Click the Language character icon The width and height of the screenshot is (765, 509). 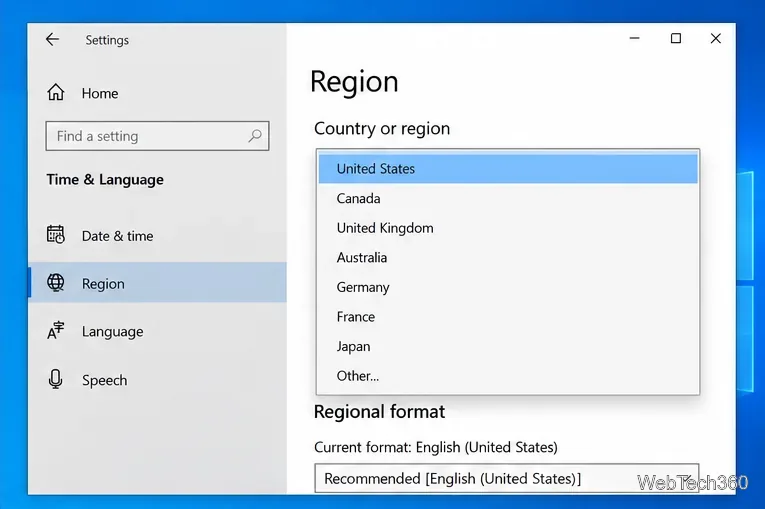tap(56, 330)
